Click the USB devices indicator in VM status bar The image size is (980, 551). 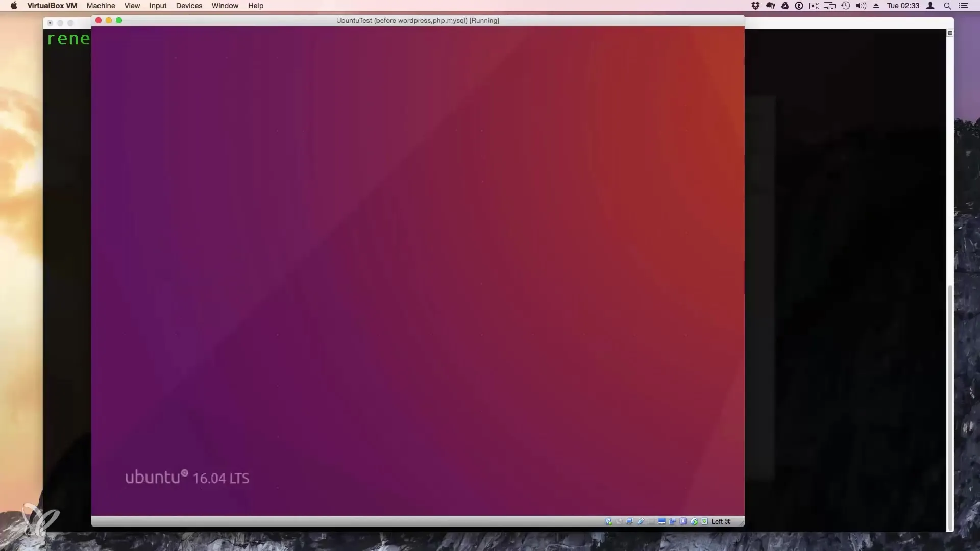tap(641, 521)
